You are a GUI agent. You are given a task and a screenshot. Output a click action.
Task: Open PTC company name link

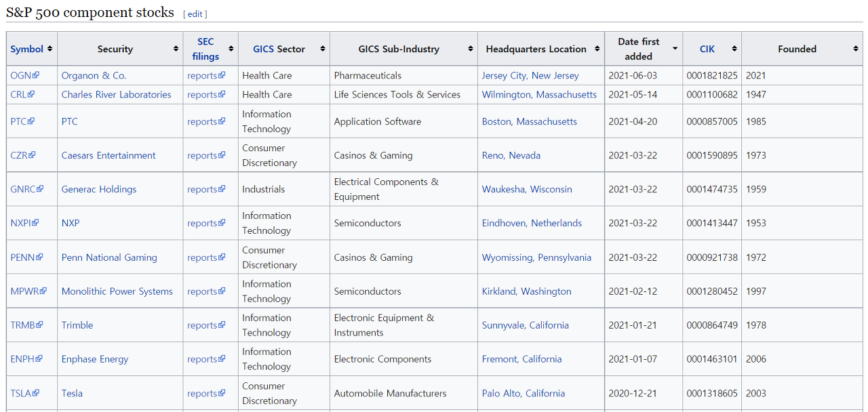coord(70,121)
